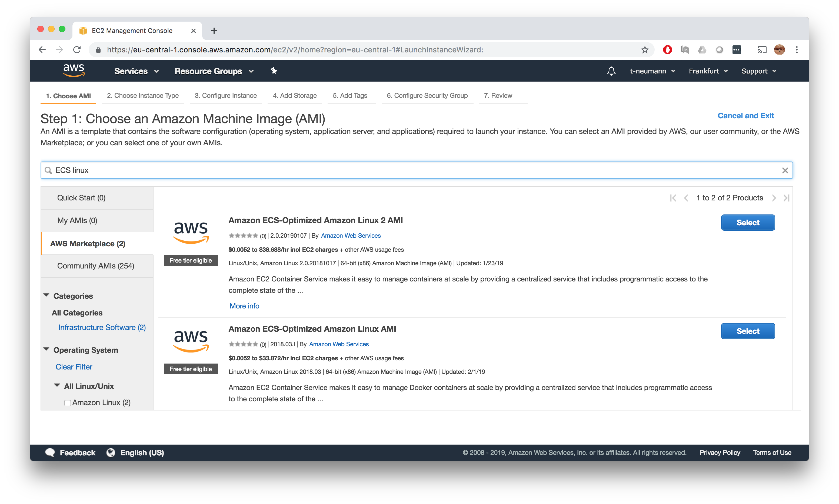Click the red adblock extension icon

(667, 50)
